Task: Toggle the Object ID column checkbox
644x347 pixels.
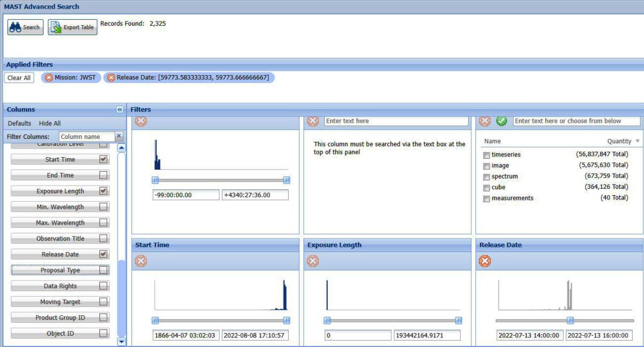Action: pos(104,334)
